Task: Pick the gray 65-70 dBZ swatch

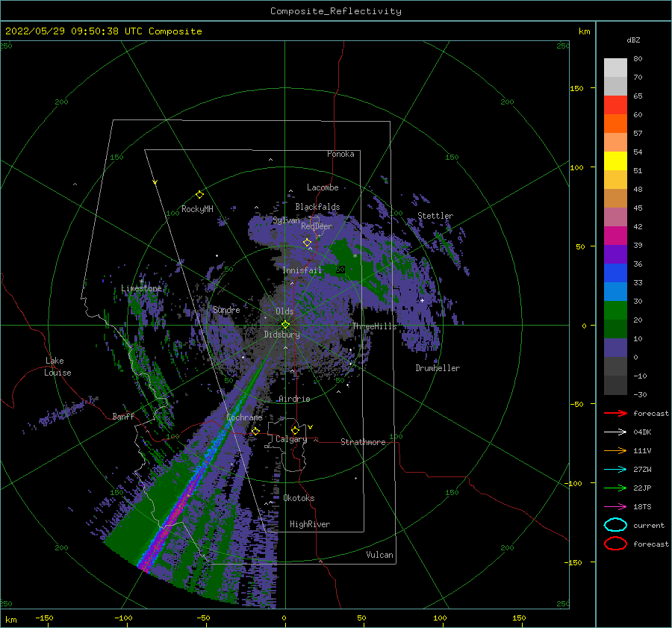Action: pos(615,86)
